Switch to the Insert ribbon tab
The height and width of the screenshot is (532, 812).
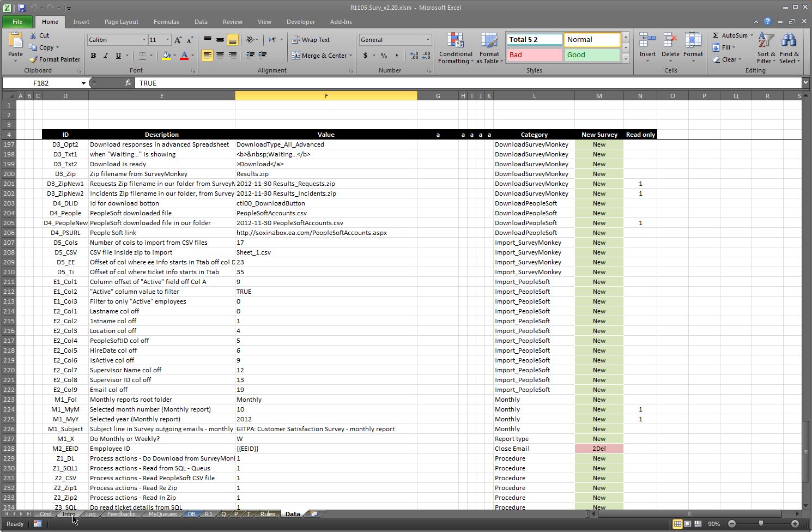pyautogui.click(x=81, y=22)
